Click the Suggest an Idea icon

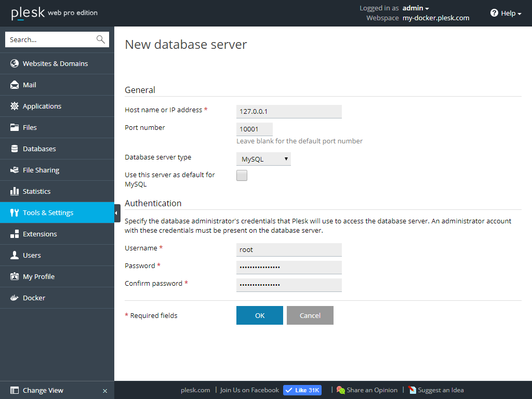(412, 390)
